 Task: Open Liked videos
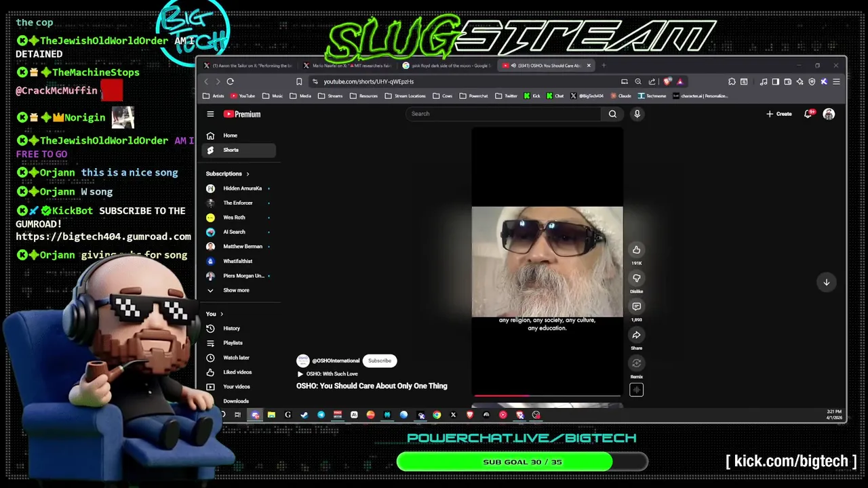pos(238,372)
